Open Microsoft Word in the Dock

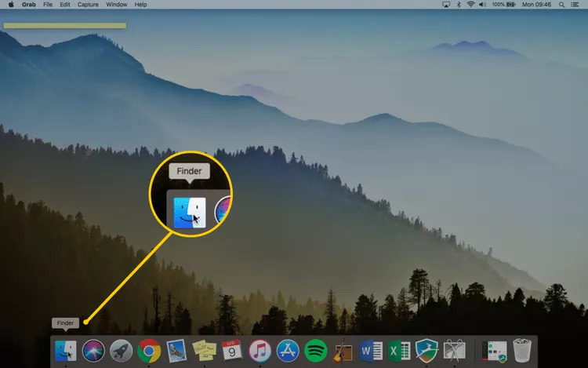pyautogui.click(x=371, y=350)
